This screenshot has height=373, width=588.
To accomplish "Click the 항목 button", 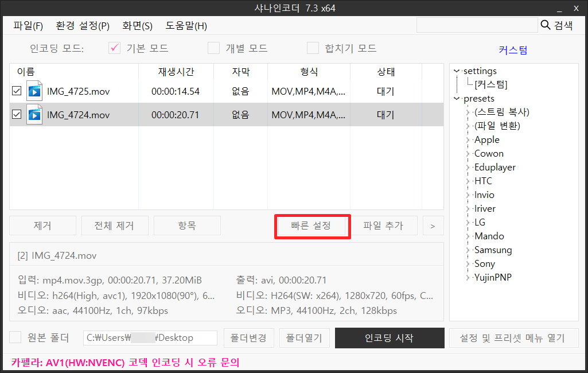I will click(x=187, y=226).
